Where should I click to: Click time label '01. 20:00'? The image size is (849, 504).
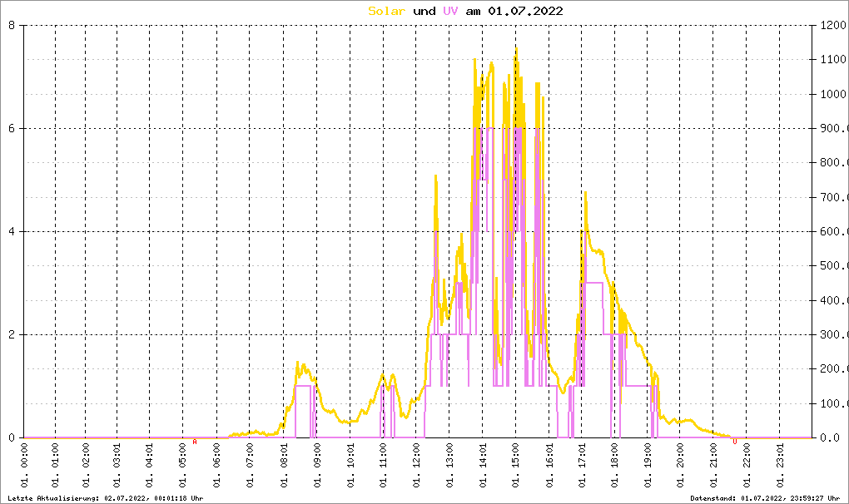click(680, 465)
